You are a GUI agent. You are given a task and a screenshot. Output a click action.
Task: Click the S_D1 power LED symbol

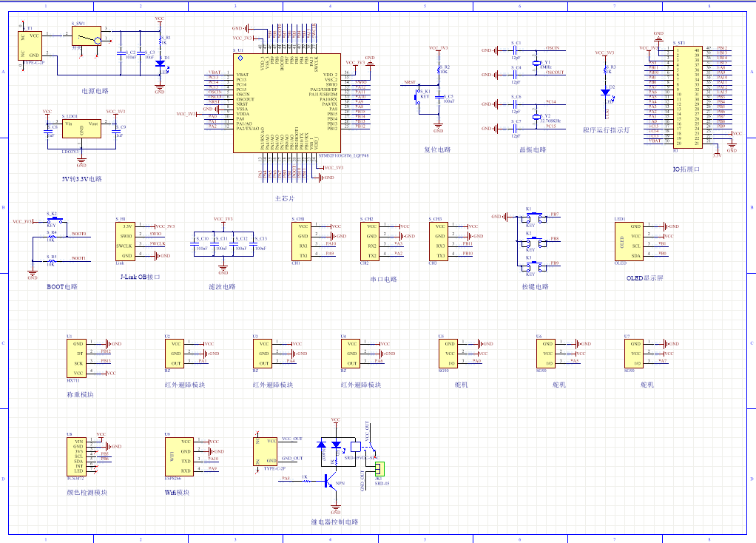pyautogui.click(x=160, y=64)
